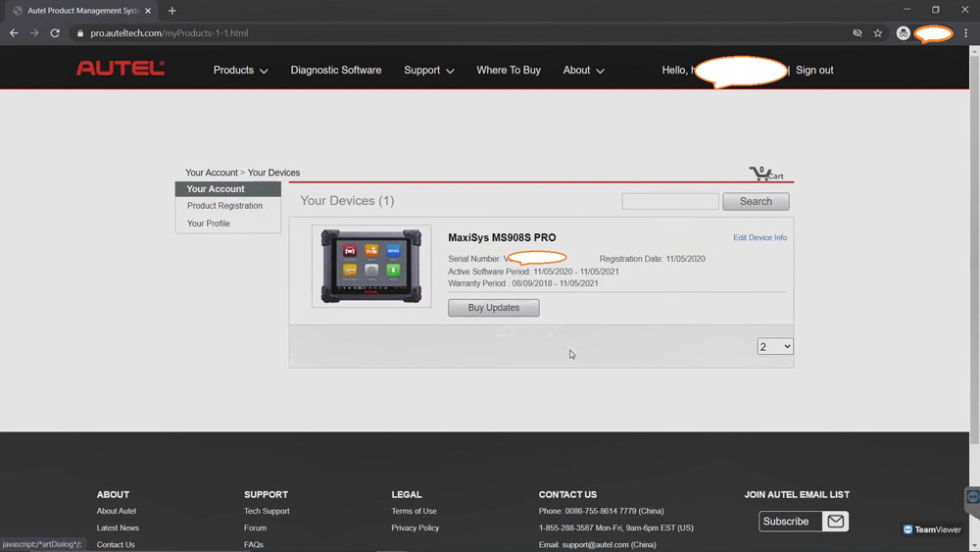Go forward in browser history
This screenshot has width=980, height=552.
pyautogui.click(x=34, y=33)
